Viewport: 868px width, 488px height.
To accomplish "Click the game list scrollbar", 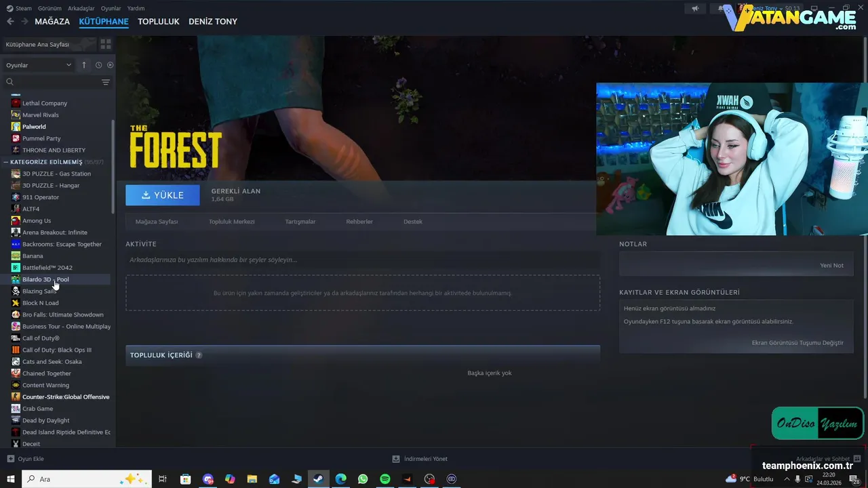I will (113, 166).
